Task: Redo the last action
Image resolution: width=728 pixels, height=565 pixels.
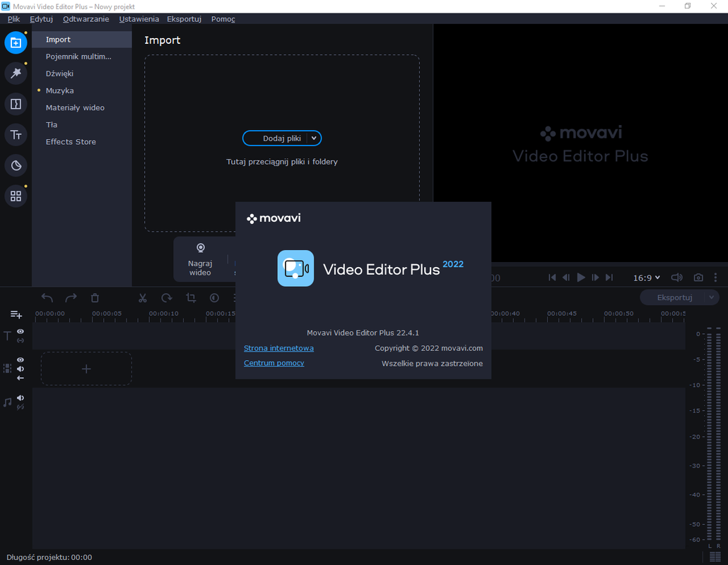Action: (x=71, y=298)
